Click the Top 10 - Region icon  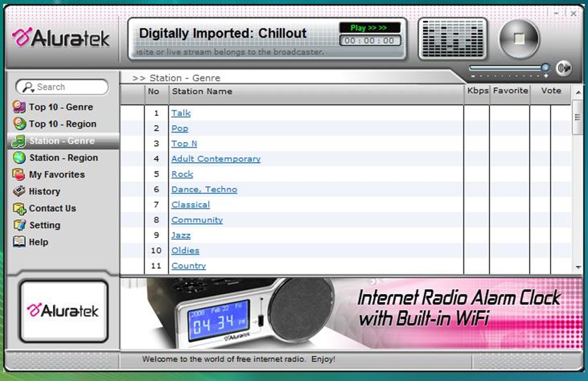pos(20,124)
